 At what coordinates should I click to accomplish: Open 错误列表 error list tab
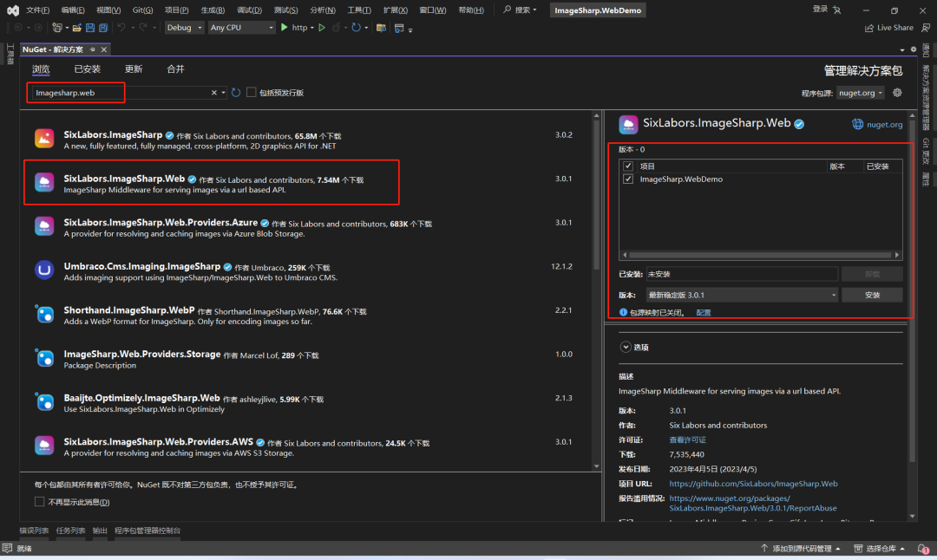34,531
